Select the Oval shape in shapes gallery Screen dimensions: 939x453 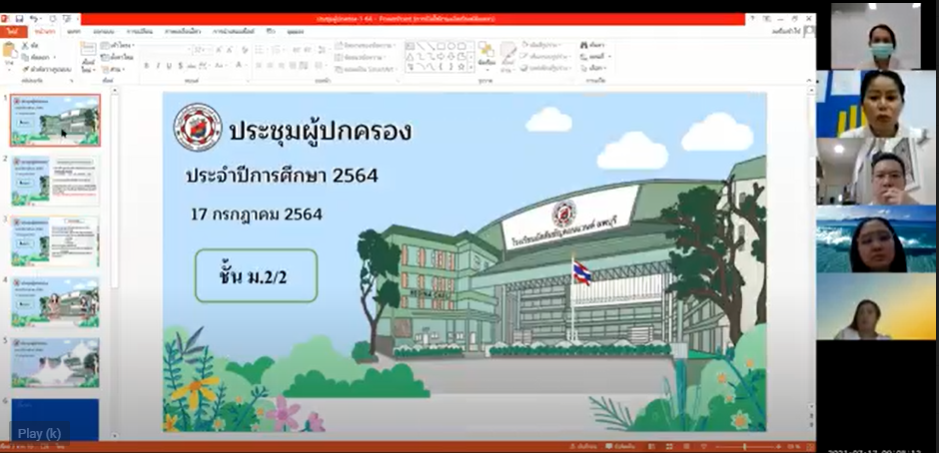pos(451,46)
